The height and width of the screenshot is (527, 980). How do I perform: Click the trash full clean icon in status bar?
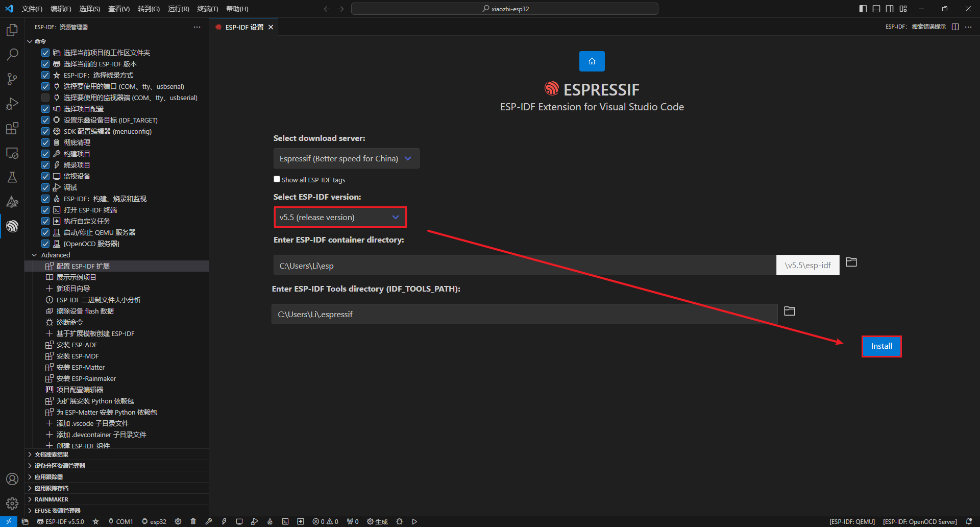coord(193,521)
